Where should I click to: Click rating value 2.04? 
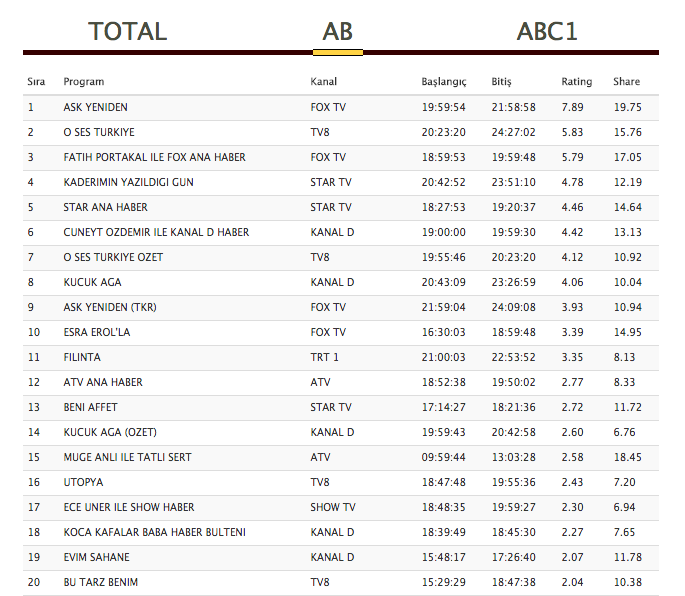[572, 582]
